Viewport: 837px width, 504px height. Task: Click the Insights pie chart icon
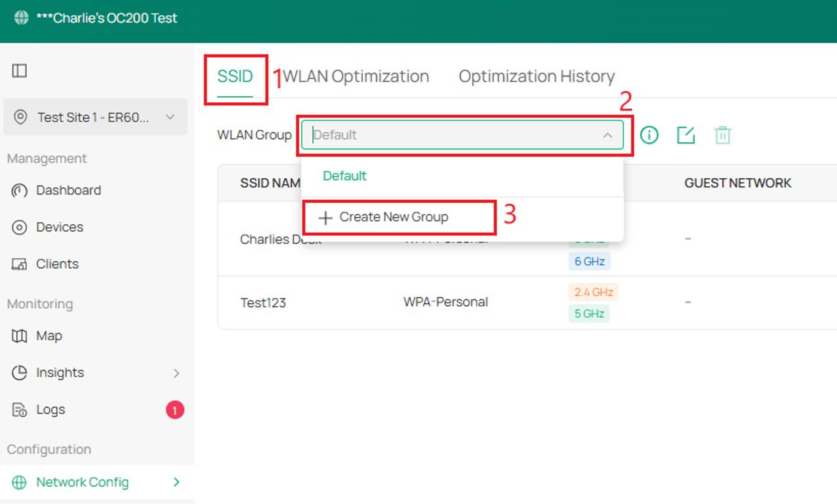point(20,373)
